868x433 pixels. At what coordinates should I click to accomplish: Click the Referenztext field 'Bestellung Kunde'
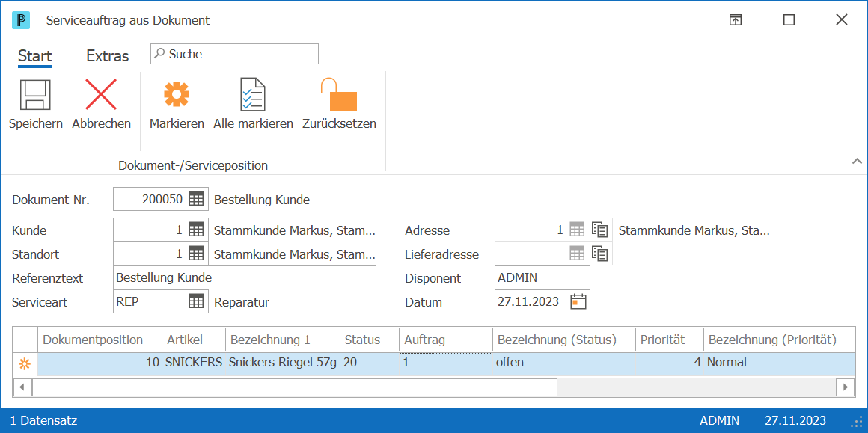tap(245, 277)
